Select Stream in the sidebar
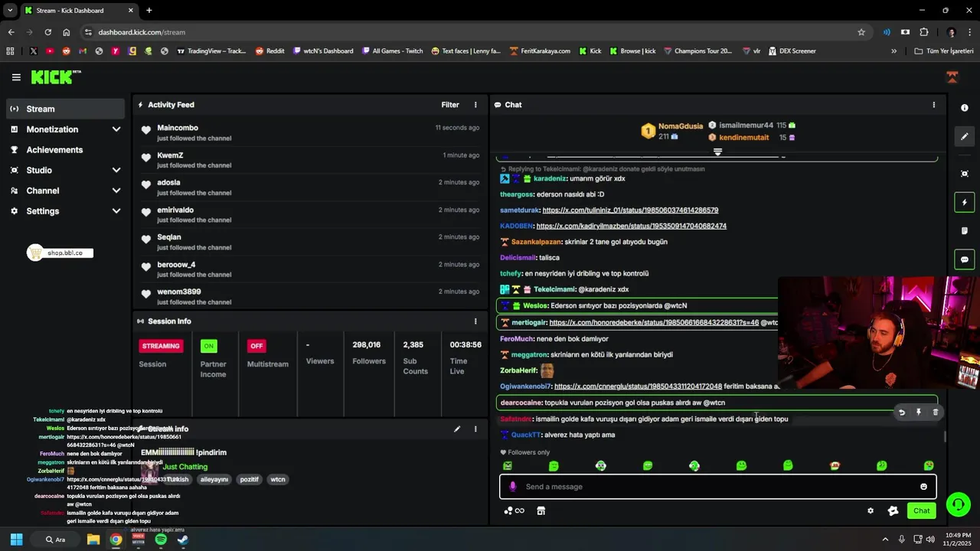This screenshot has width=980, height=551. pos(65,109)
